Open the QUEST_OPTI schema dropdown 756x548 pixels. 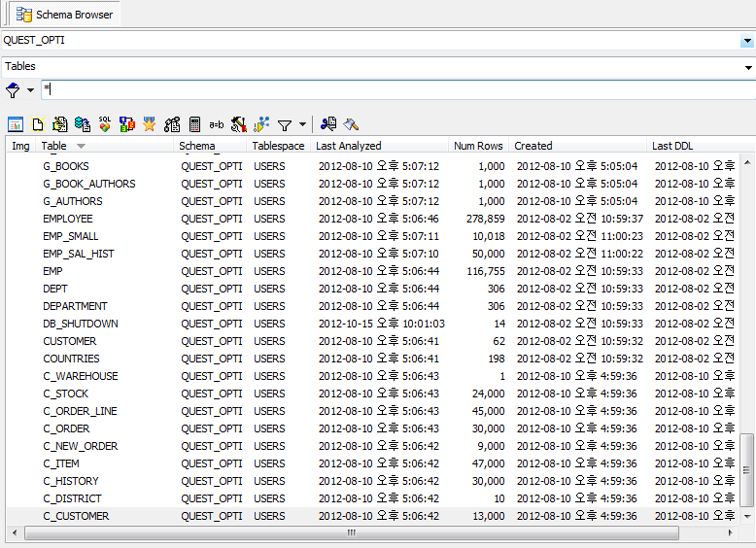[746, 41]
